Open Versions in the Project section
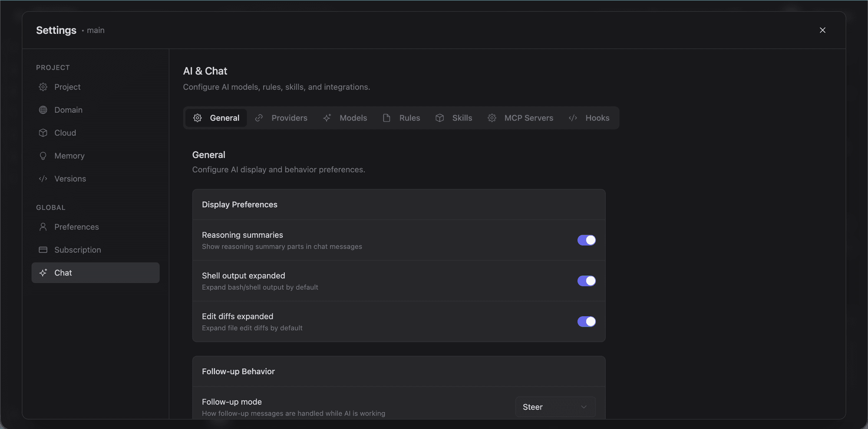 (x=70, y=178)
